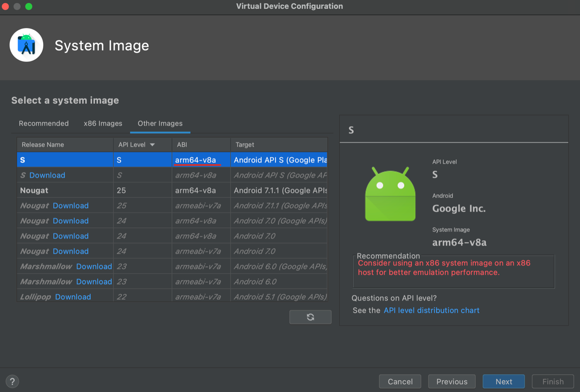Click the ABI column header
The width and height of the screenshot is (580, 392).
201,144
